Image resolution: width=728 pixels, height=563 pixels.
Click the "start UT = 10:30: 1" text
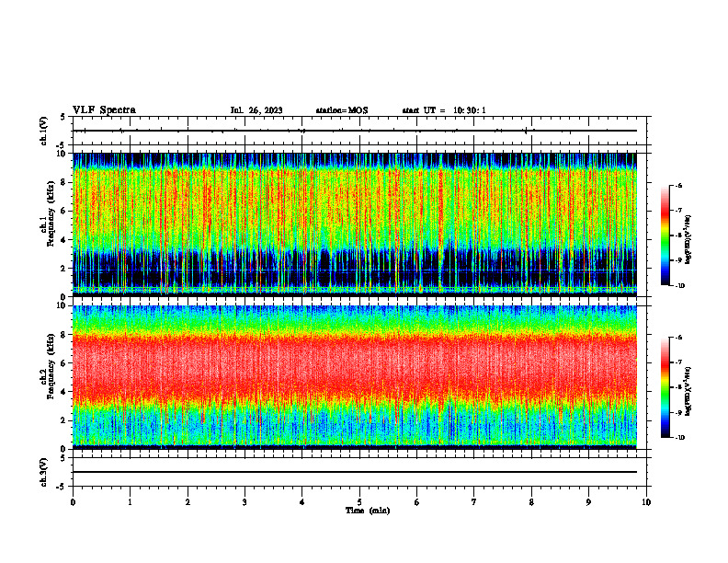444,110
